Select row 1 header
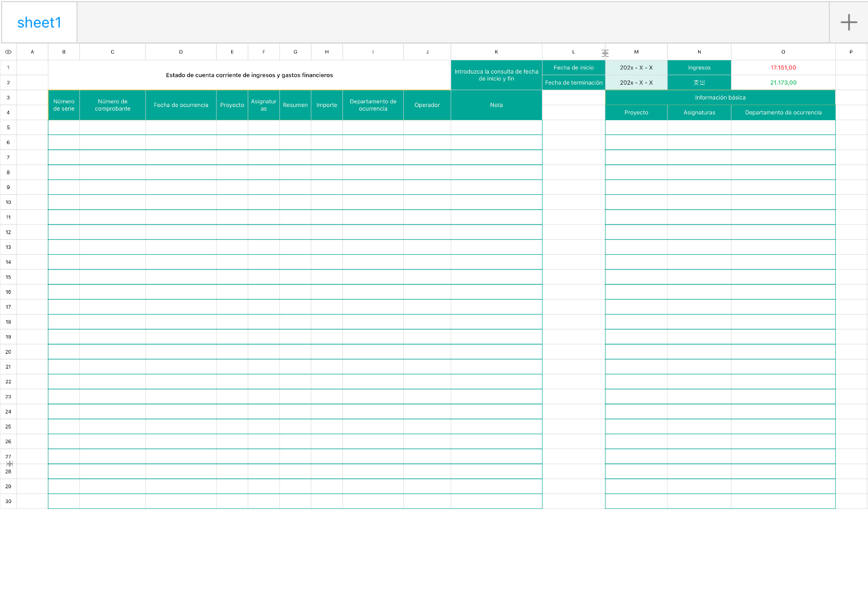868x592 pixels. click(8, 68)
